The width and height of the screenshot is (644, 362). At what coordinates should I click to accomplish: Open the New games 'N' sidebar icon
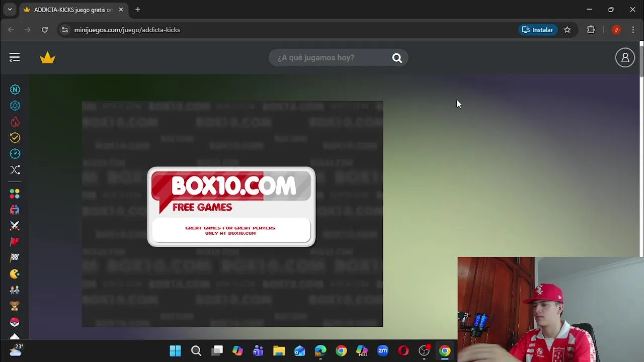coord(15,89)
